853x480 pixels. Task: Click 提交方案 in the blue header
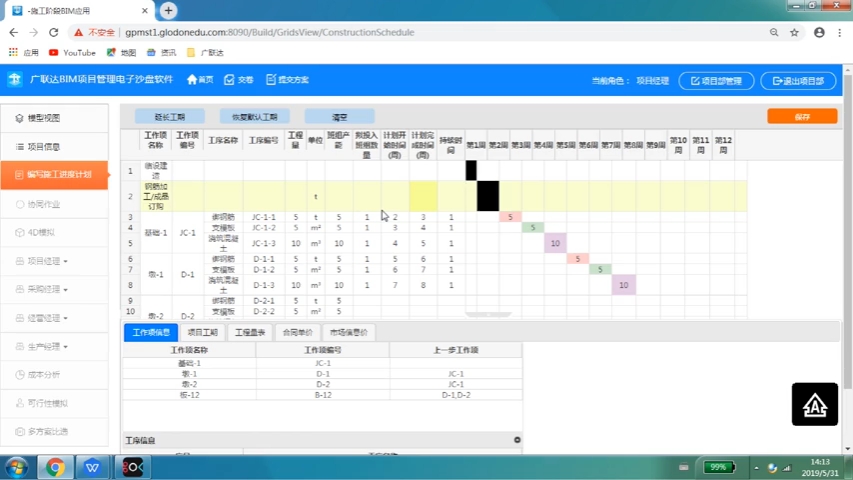(287, 79)
